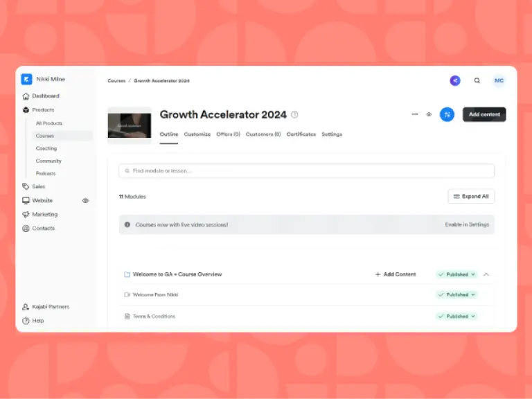Select Podcasts in sidebar
The height and width of the screenshot is (399, 532).
[46, 173]
